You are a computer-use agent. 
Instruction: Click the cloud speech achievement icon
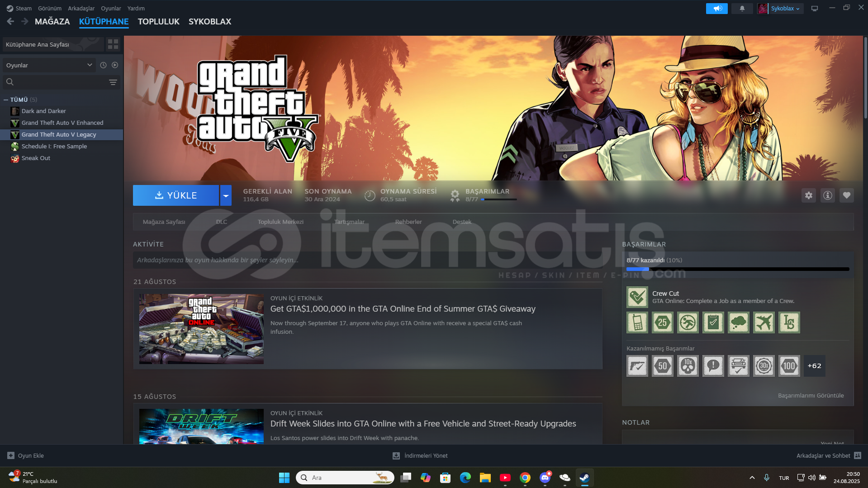coord(739,322)
